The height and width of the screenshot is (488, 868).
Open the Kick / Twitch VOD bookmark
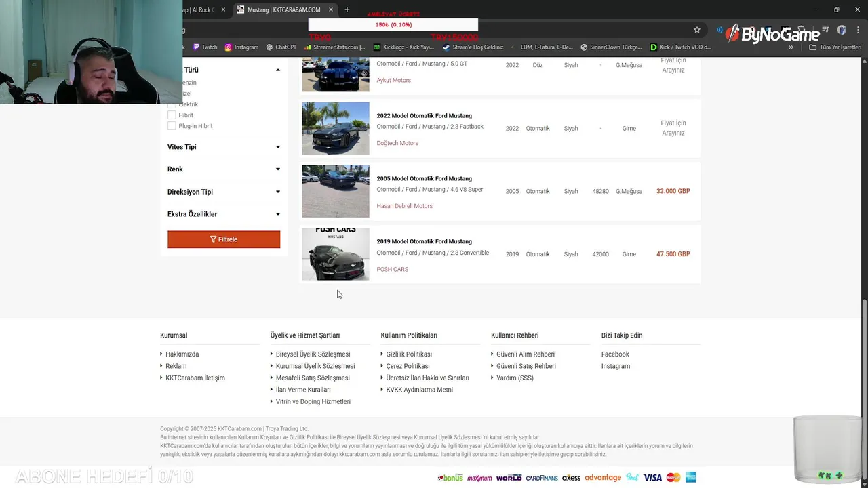[x=680, y=47]
